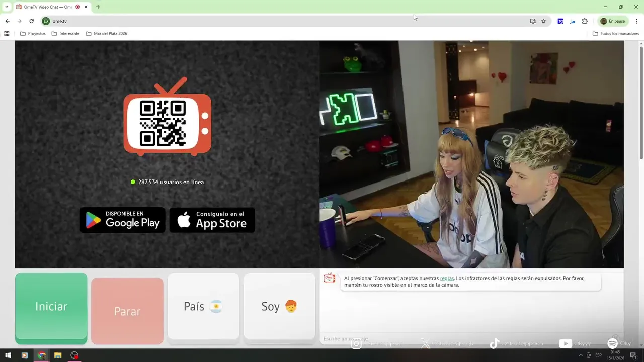Close the OmeTV Video Chat tab
Viewport: 644px width, 362px height.
click(86, 7)
